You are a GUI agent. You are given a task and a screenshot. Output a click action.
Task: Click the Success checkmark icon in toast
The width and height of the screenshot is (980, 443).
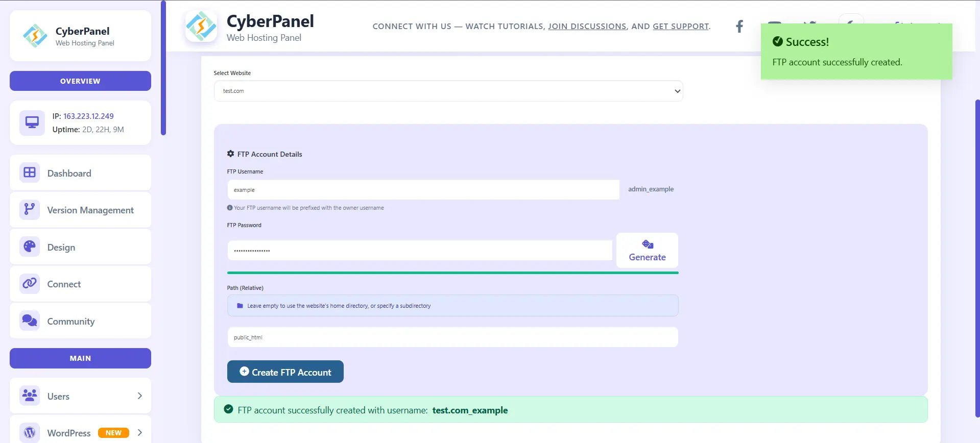pyautogui.click(x=778, y=41)
